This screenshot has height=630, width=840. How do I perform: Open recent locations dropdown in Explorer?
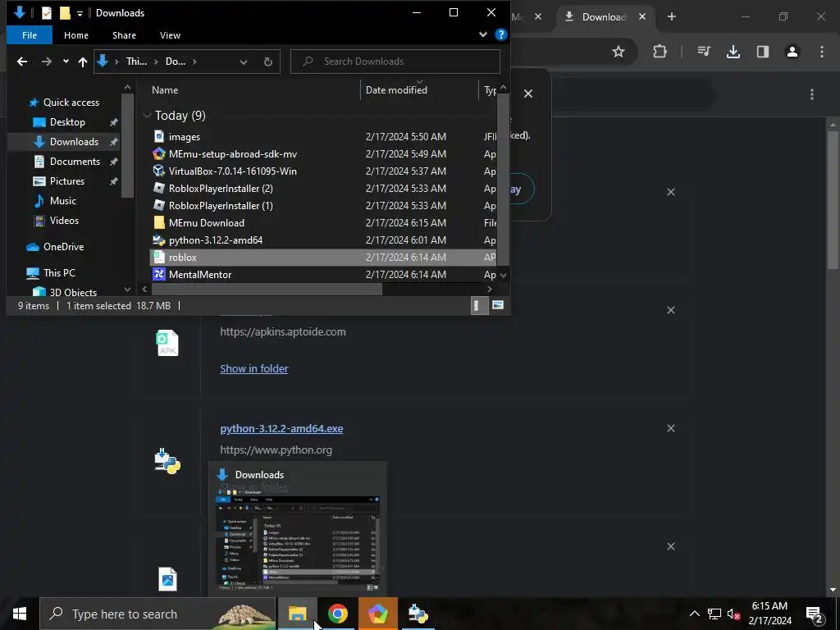66,62
